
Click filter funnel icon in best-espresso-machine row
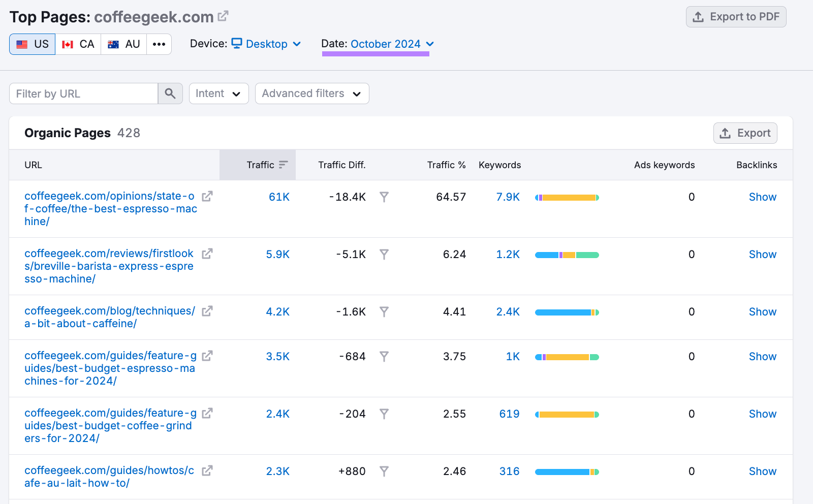coord(384,197)
